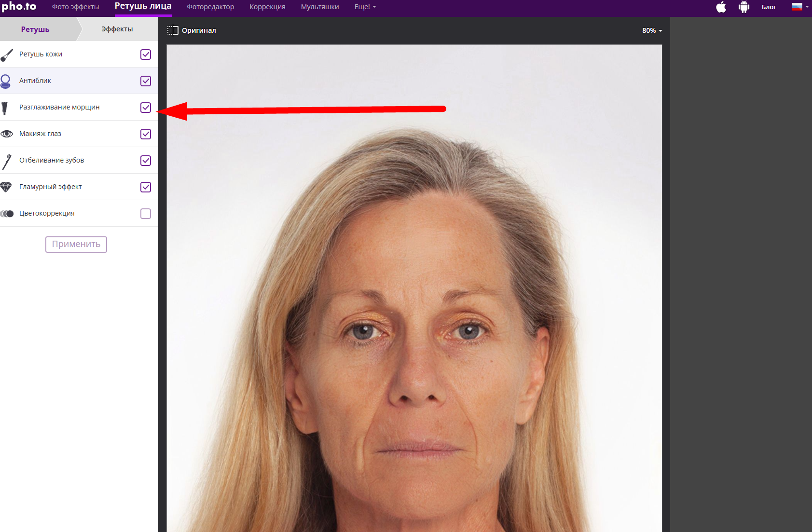
Task: Open the Фото эффекты menu item
Action: (75, 7)
